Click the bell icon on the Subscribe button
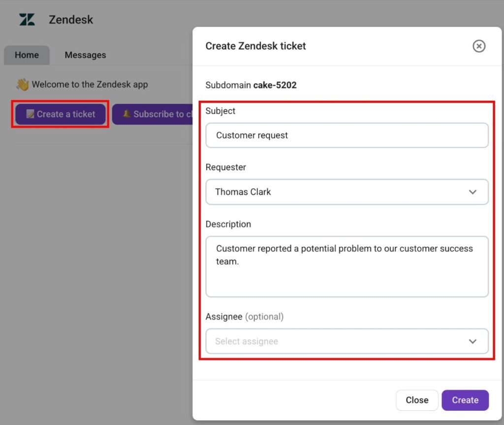The image size is (504, 425). pyautogui.click(x=126, y=114)
